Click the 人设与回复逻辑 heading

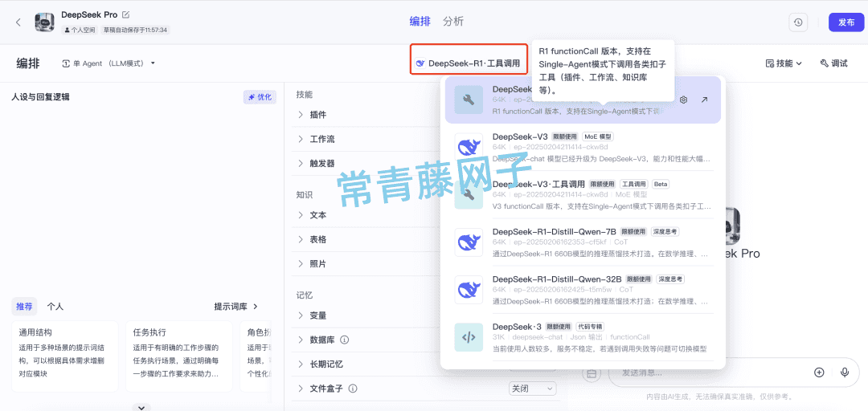point(40,97)
